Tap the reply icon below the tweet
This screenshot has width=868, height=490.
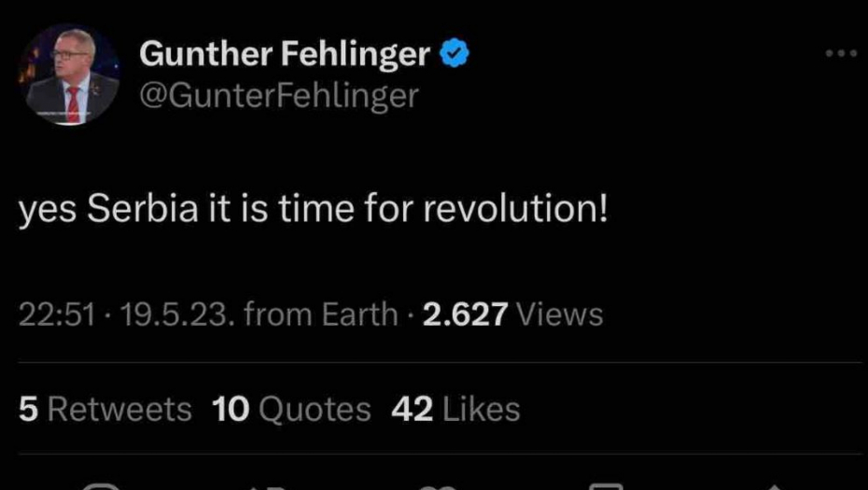tap(100, 485)
